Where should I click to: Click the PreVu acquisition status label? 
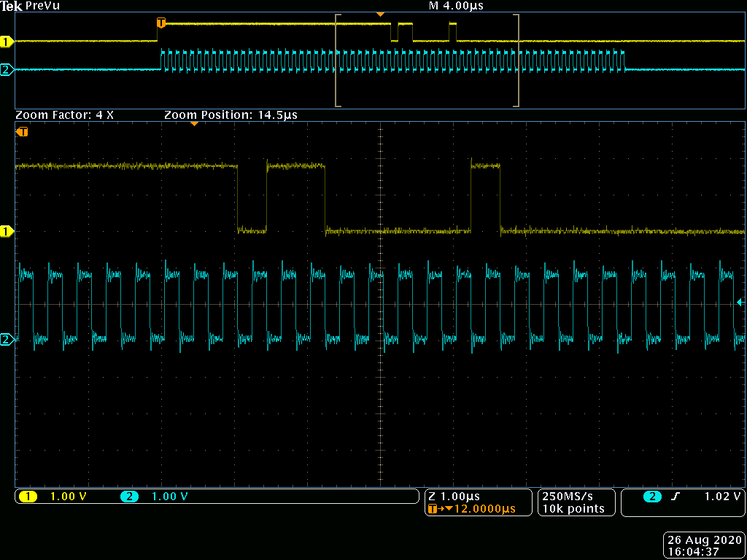(x=43, y=6)
